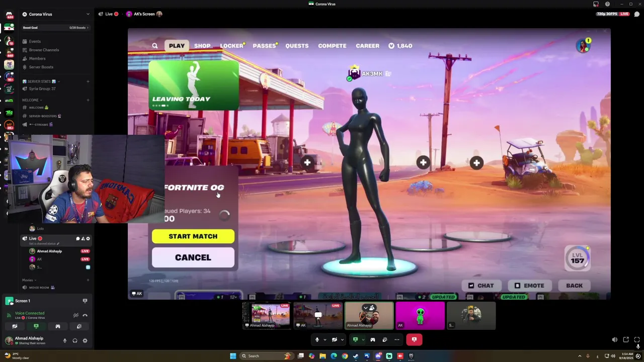The height and width of the screenshot is (362, 644).
Task: Hide members toggle above Ahmad Alshayip tile
Action: (369, 308)
